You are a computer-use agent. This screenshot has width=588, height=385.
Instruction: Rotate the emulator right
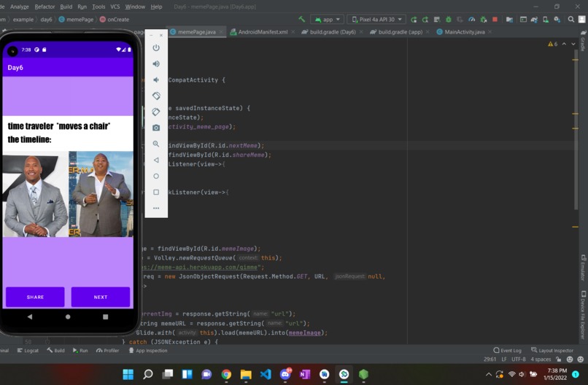[156, 112]
